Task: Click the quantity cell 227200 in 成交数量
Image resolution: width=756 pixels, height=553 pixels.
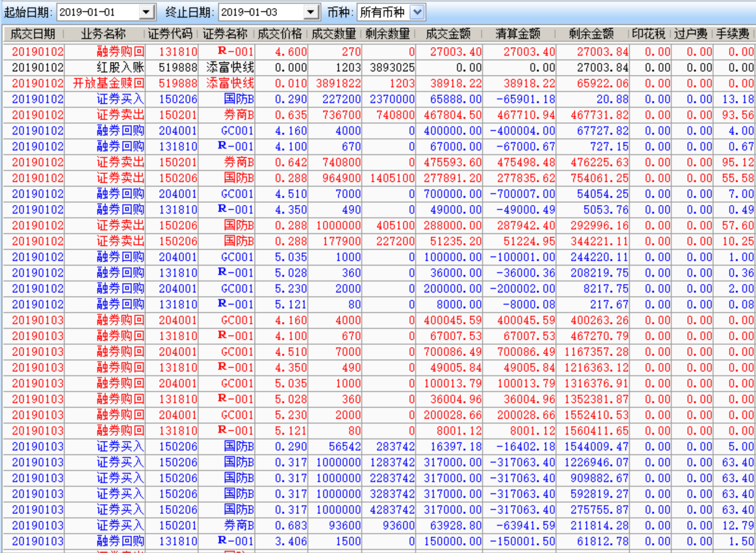Action: tap(335, 99)
